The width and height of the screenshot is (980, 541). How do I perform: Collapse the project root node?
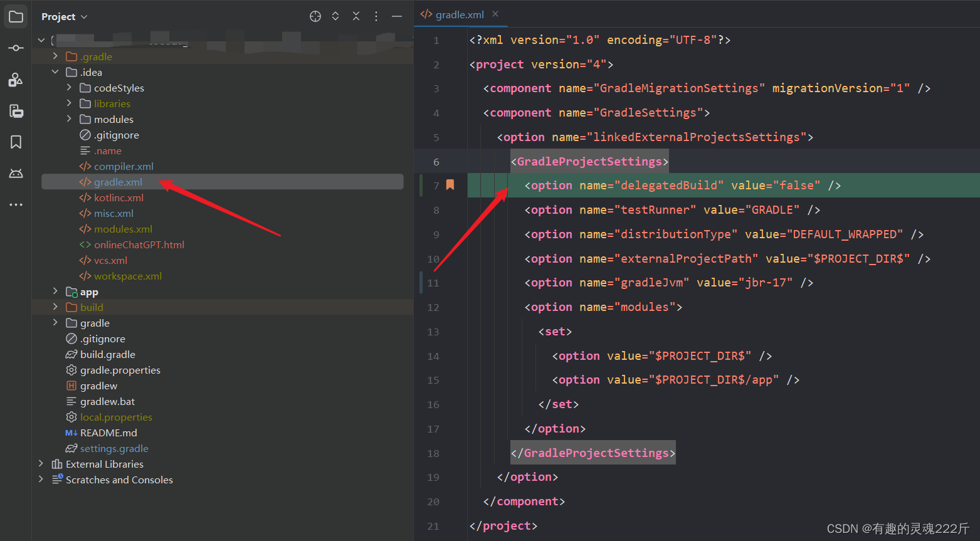[41, 40]
